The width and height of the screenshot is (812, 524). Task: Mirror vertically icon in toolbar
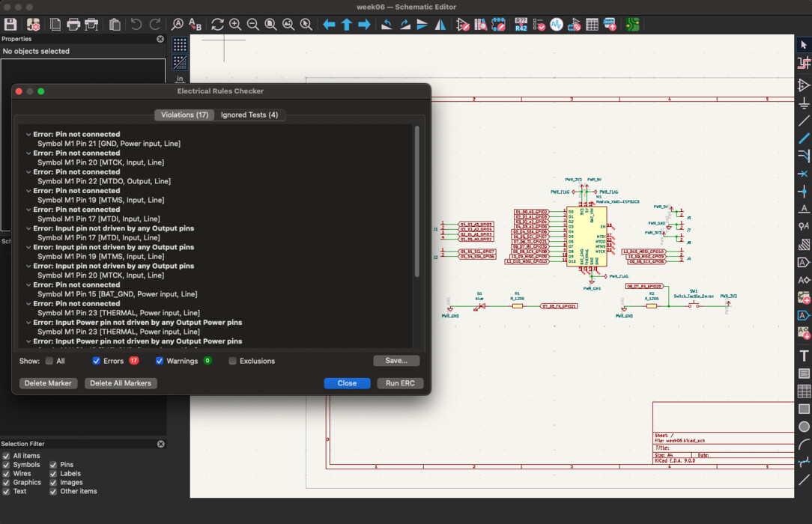[x=422, y=24]
